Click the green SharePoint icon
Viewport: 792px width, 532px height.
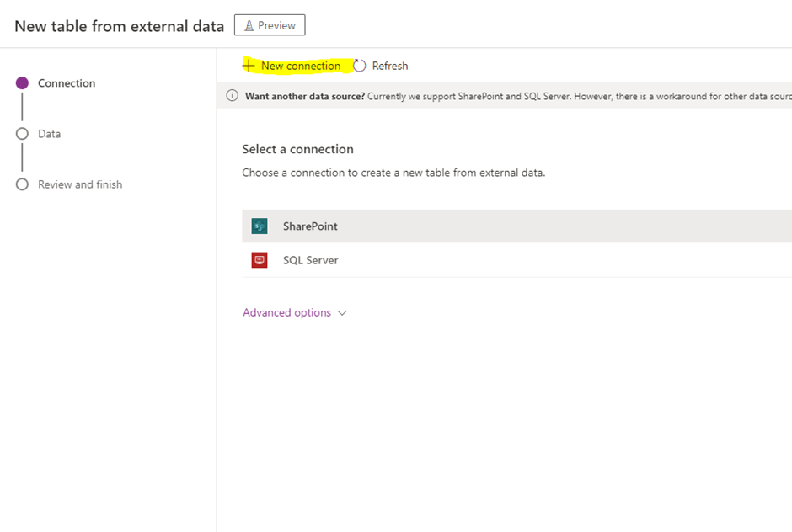tap(260, 226)
